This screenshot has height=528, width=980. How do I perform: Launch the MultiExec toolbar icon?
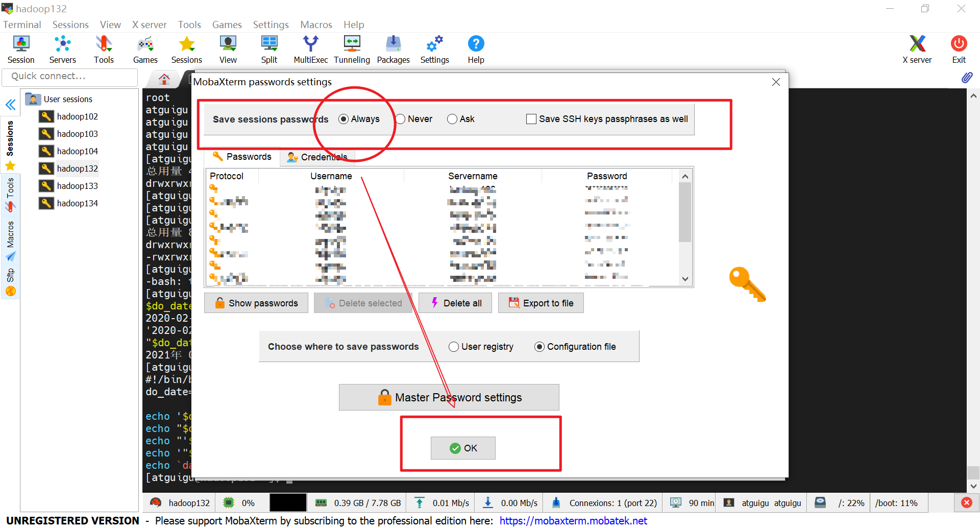click(310, 50)
